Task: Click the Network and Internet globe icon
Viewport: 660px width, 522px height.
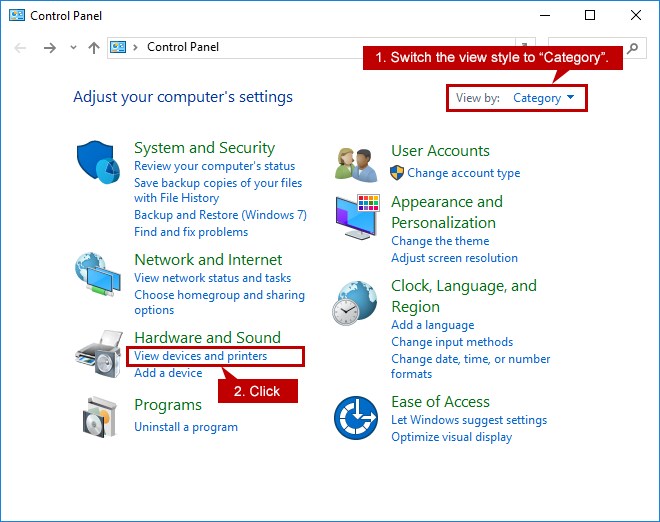Action: (98, 274)
